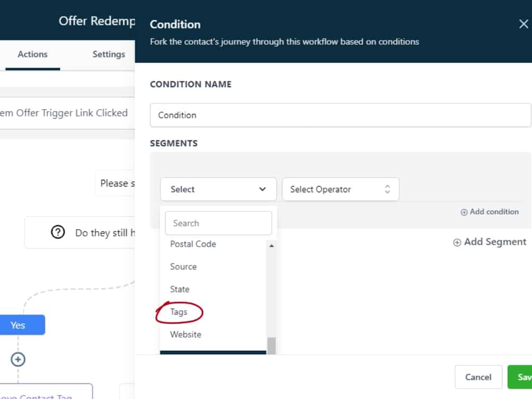The height and width of the screenshot is (399, 532).
Task: Pick Website from the field list
Action: click(185, 334)
